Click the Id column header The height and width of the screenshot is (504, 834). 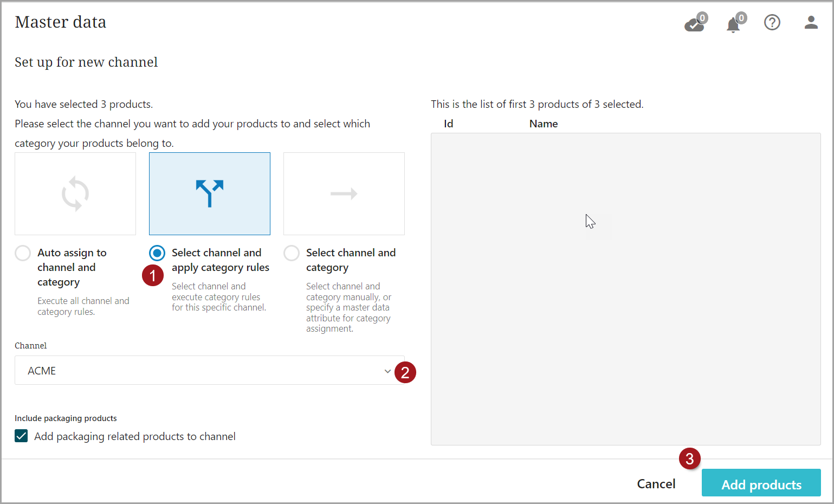(x=448, y=124)
